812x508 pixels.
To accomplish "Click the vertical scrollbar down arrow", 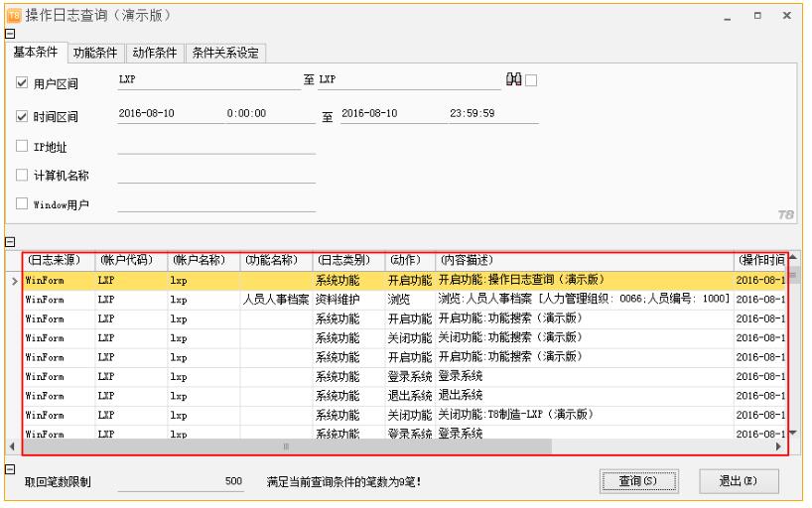I will coord(791,434).
